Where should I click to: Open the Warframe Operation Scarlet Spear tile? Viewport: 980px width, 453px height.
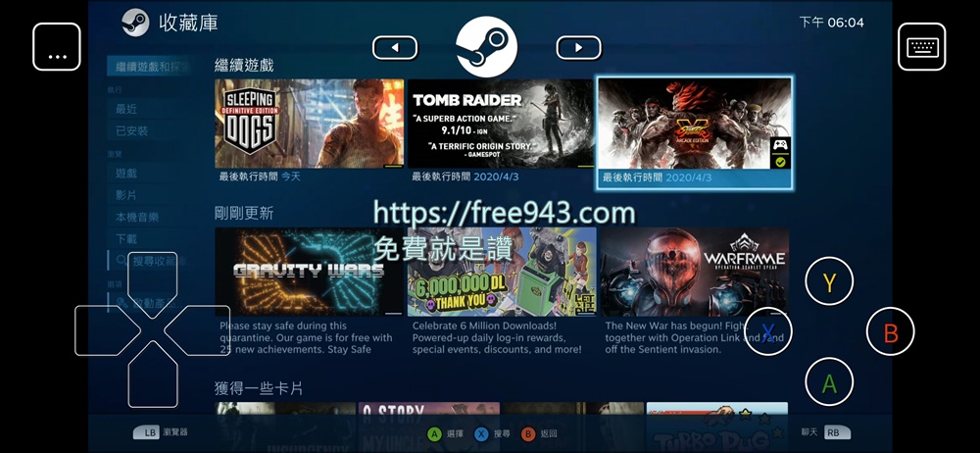click(695, 272)
